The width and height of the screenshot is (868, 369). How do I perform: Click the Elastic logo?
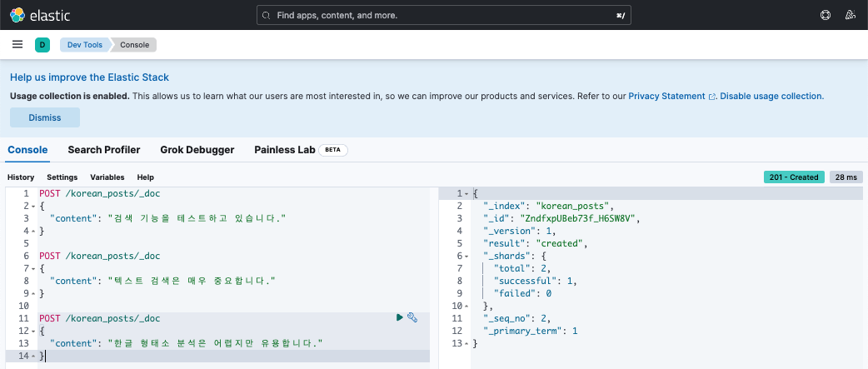(x=41, y=15)
